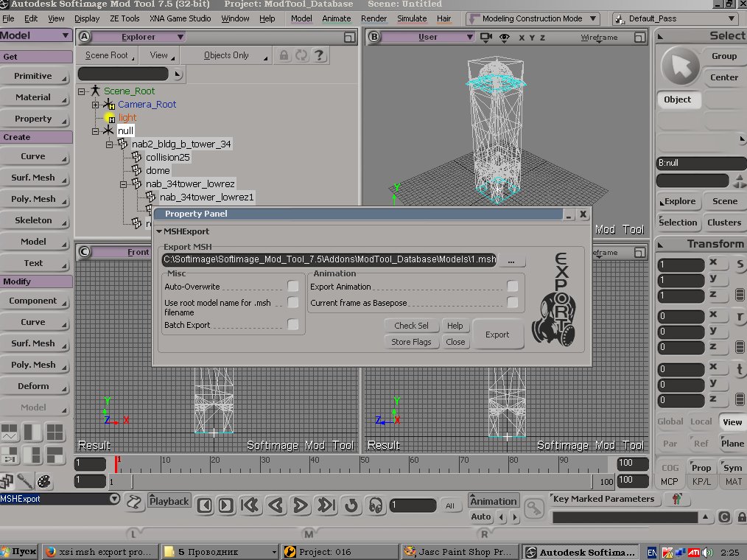The image size is (747, 560).
Task: Step to the next frame
Action: (226, 505)
